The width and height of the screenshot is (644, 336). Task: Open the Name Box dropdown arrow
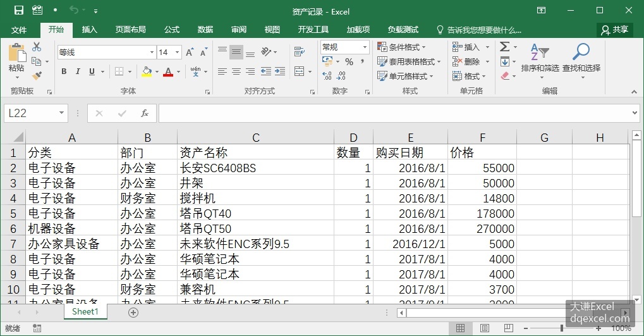(61, 113)
